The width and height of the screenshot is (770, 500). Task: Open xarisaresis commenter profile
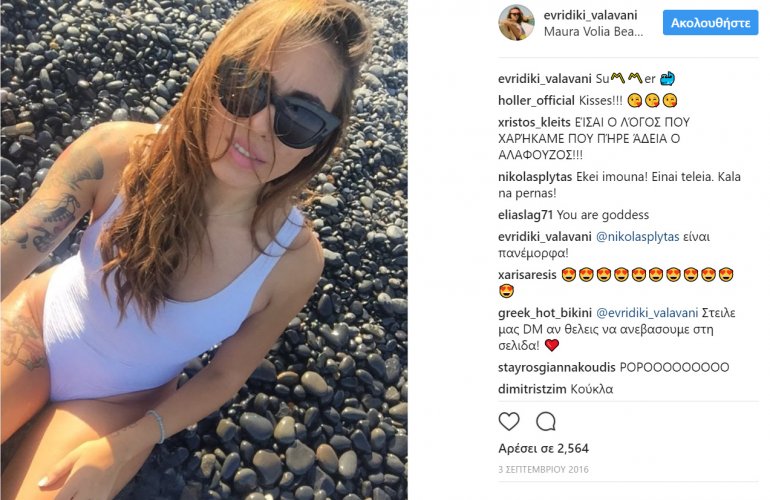click(x=527, y=275)
